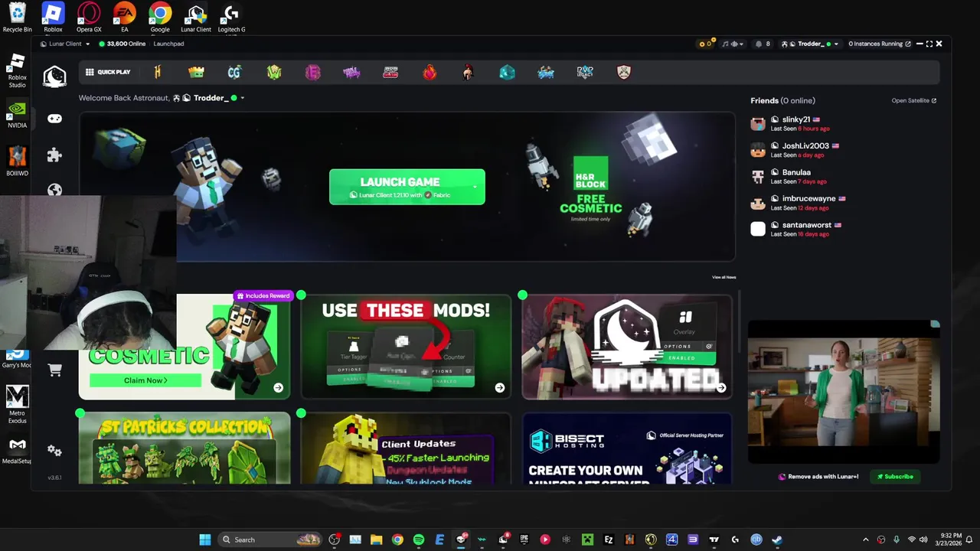The image size is (980, 551).
Task: Open the coins balance in the top bar
Action: pos(706,44)
